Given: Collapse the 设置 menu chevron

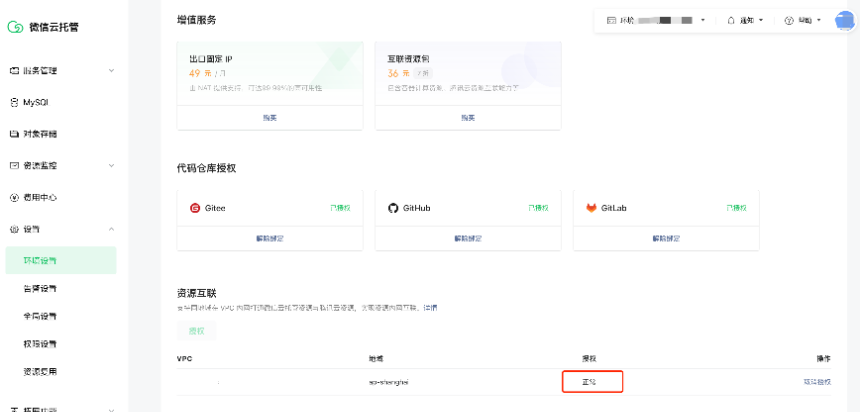Looking at the screenshot, I should [111, 229].
